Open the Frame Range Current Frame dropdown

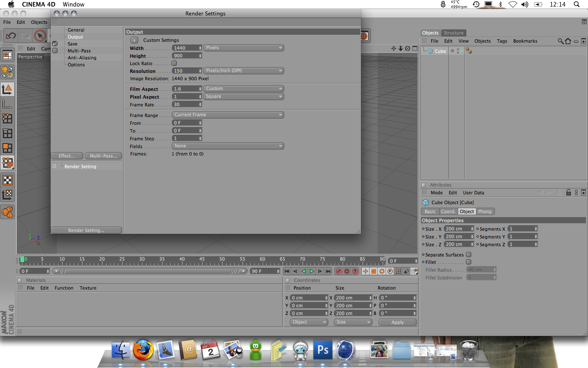click(x=228, y=115)
